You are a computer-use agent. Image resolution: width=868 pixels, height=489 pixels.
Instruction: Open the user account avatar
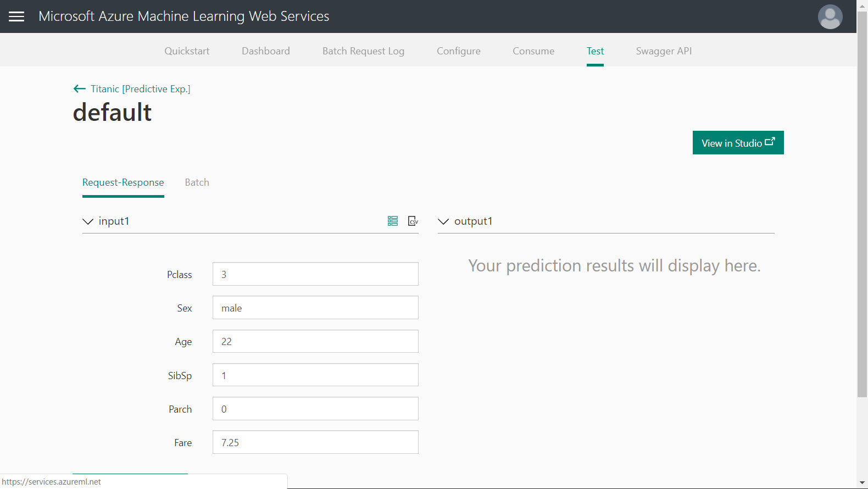click(x=830, y=16)
